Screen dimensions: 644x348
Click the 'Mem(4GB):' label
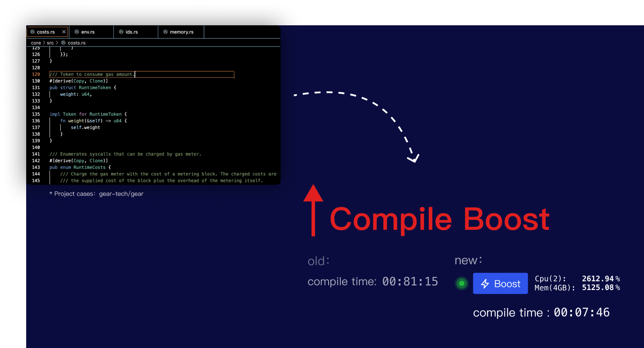pos(555,288)
